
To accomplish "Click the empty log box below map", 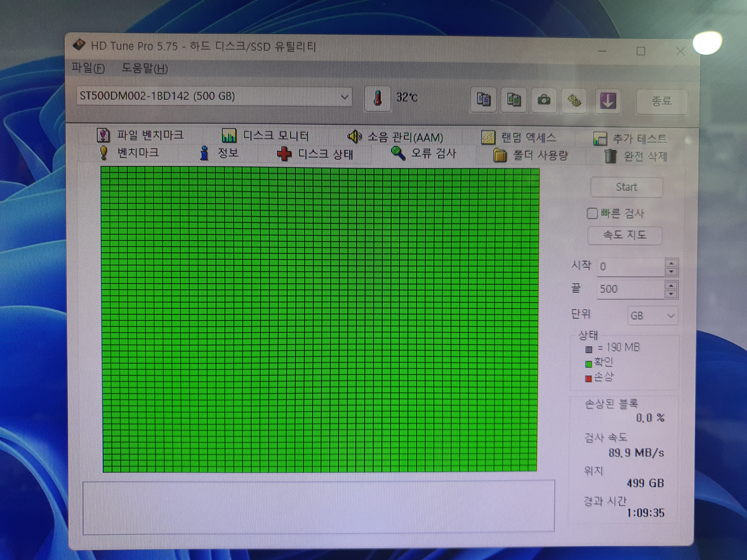I will (x=318, y=507).
